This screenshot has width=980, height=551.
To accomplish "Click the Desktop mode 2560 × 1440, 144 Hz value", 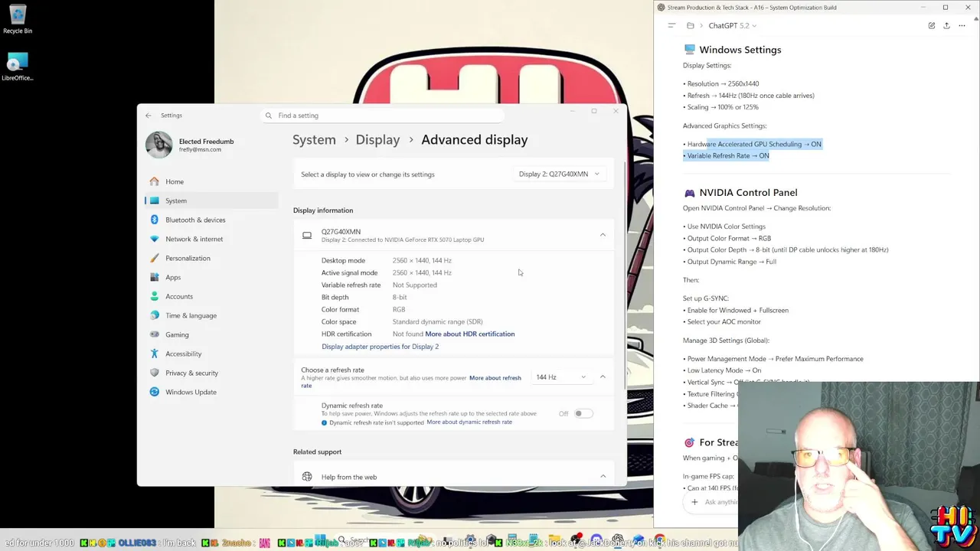I will point(422,260).
